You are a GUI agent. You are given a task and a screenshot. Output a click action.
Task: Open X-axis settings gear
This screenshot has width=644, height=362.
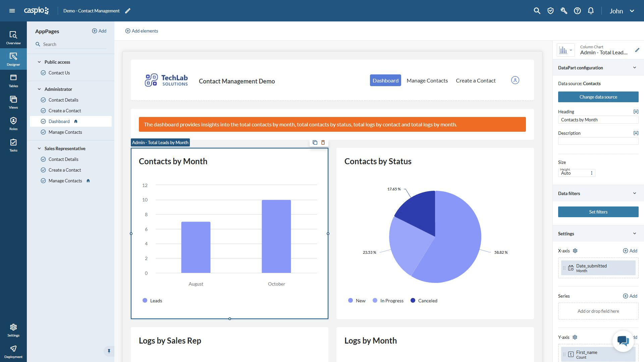click(x=575, y=251)
